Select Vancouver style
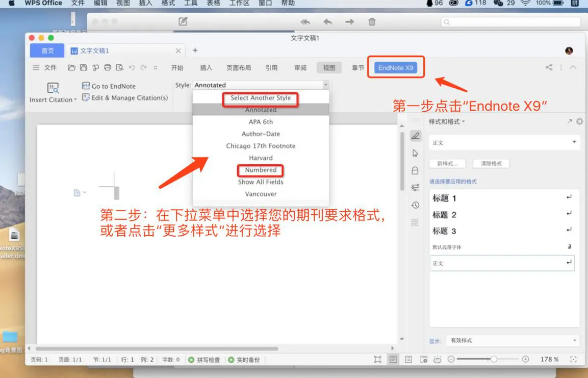588x378 pixels. (x=261, y=194)
